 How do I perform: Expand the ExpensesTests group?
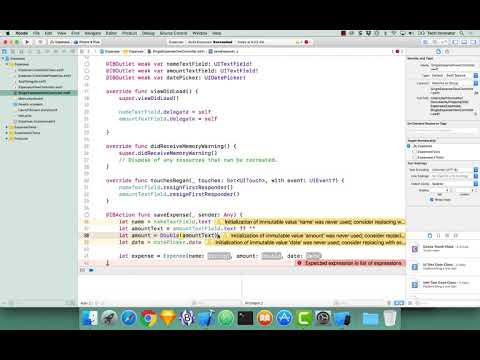pyautogui.click(x=7, y=127)
